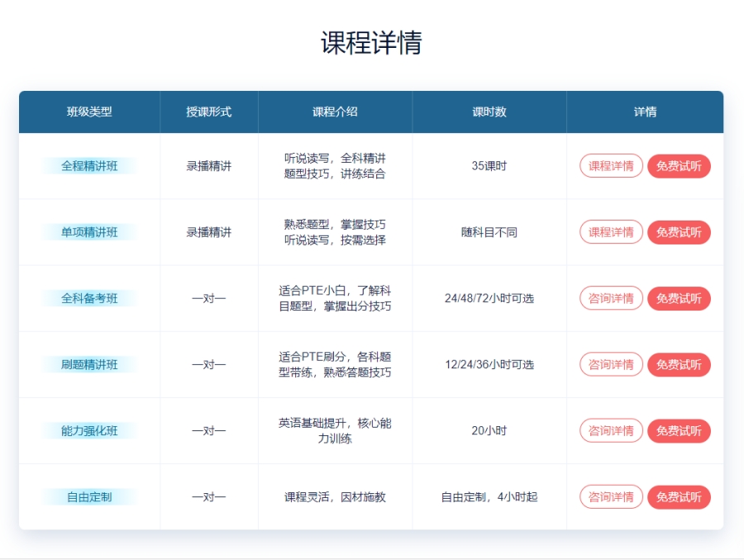The height and width of the screenshot is (560, 744).
Task: Click 课程详情 button for 全程精讲班
Action: coord(611,166)
